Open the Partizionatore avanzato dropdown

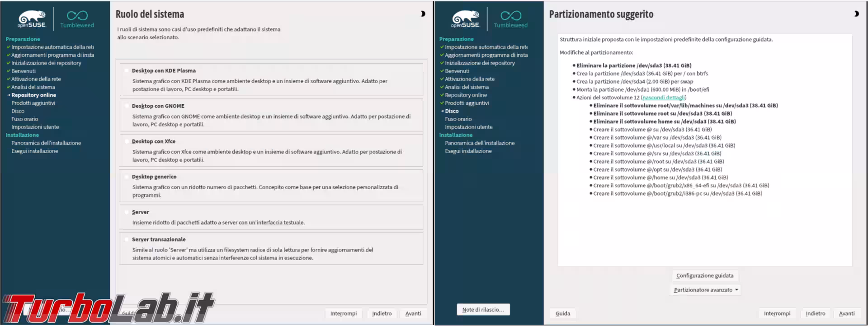(x=706, y=290)
